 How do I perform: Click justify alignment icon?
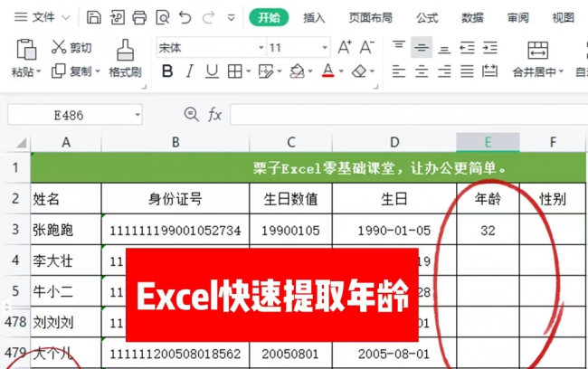click(468, 71)
